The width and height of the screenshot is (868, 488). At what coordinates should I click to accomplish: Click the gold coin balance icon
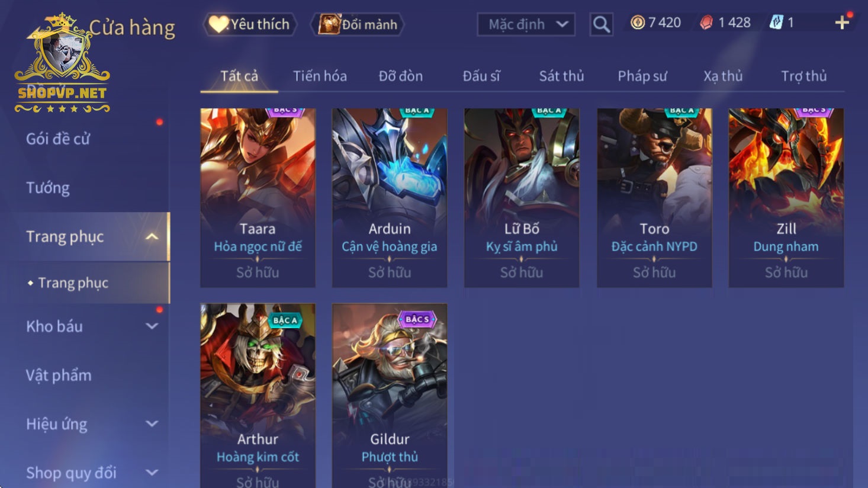637,23
